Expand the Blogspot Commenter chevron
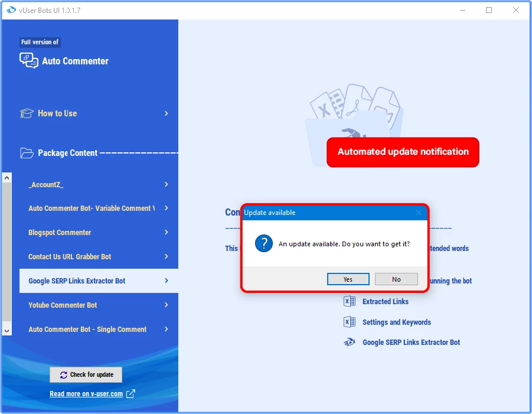 tap(167, 232)
